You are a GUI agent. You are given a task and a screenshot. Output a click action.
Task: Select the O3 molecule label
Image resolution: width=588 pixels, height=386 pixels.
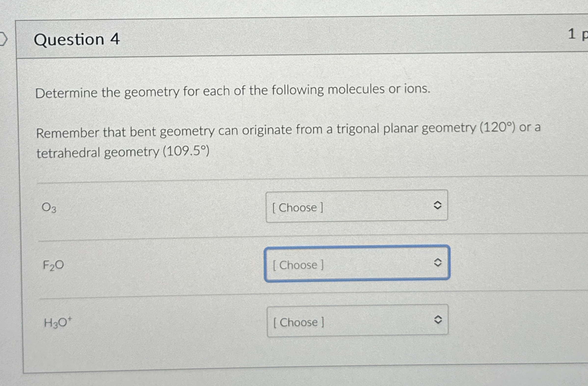(x=49, y=207)
